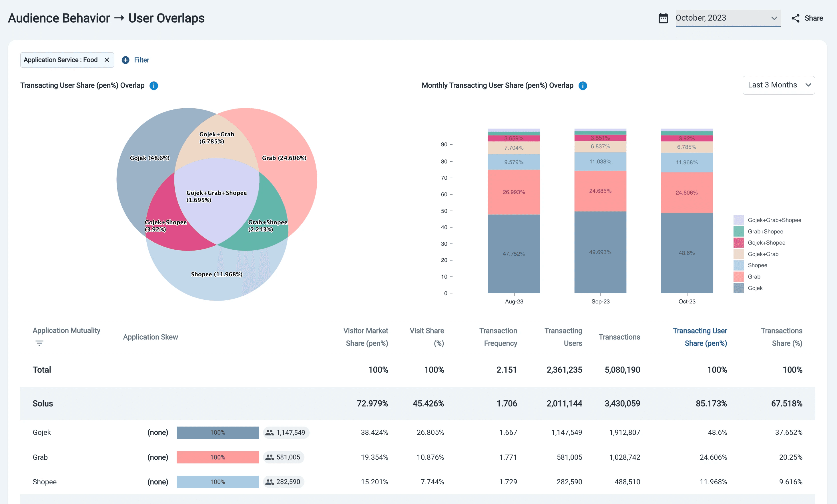Click the users icon in the Grab row
Image resolution: width=837 pixels, height=504 pixels.
[269, 457]
